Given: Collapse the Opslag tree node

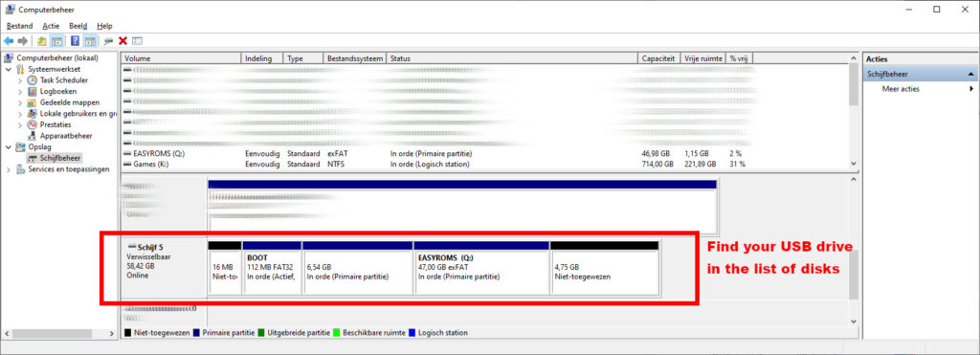Looking at the screenshot, I should pos(8,146).
